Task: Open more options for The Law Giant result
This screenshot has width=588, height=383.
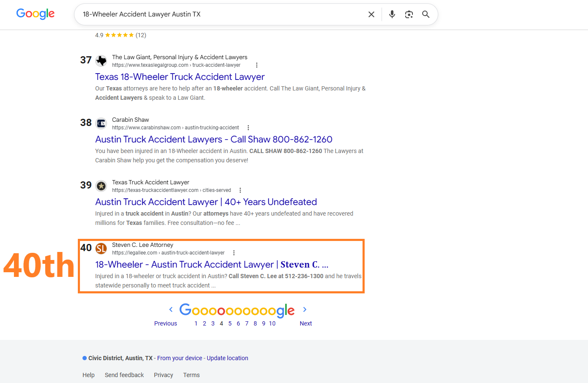Action: click(x=257, y=65)
